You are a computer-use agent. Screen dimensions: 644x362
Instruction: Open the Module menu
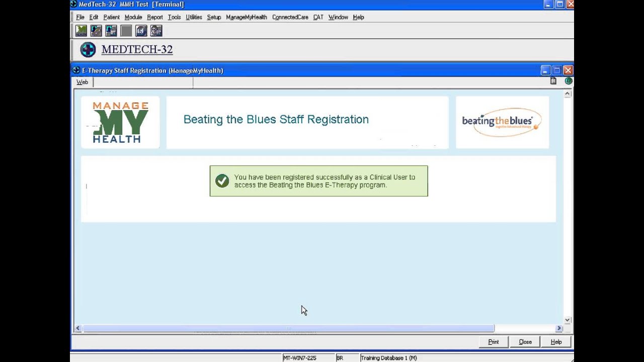coord(133,17)
